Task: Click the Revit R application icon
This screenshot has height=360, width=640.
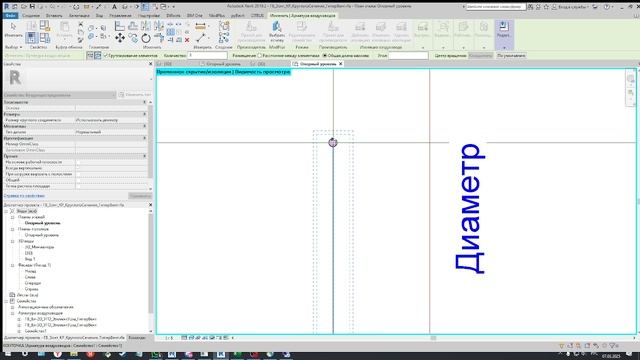Action: click(x=6, y=7)
